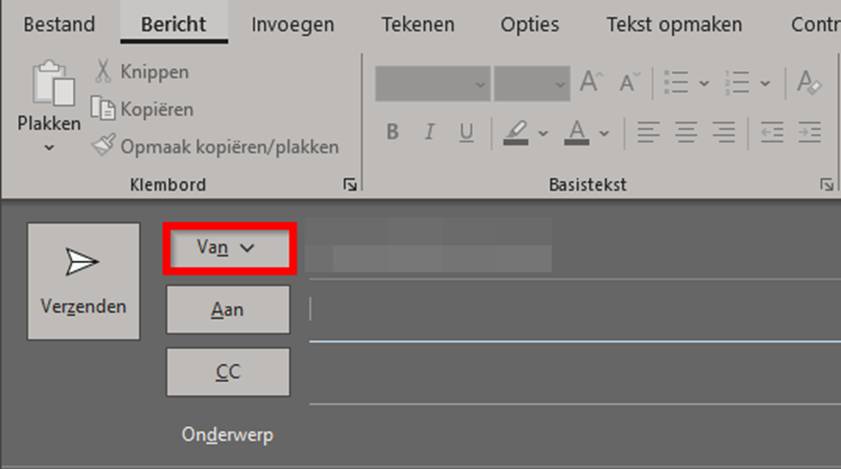Viewport: 841px width, 469px height.
Task: Click in the Aan recipient field
Action: coord(570,310)
